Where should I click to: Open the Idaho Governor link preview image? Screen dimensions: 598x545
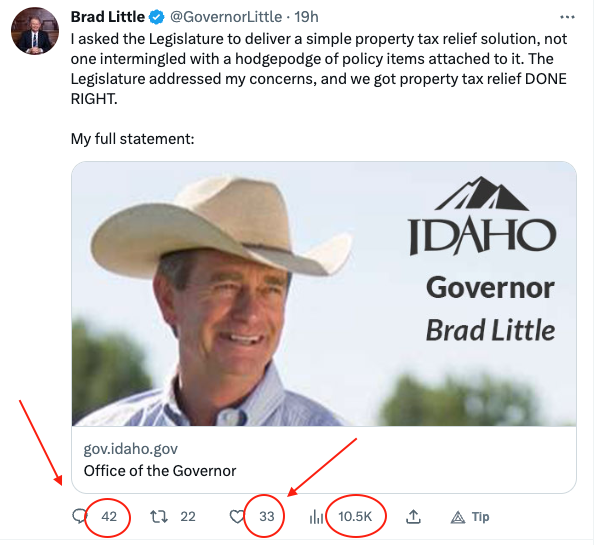324,294
